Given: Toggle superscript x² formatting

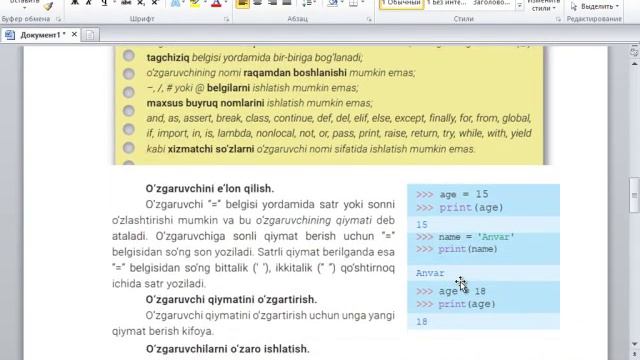Looking at the screenshot, I should coord(155,3).
